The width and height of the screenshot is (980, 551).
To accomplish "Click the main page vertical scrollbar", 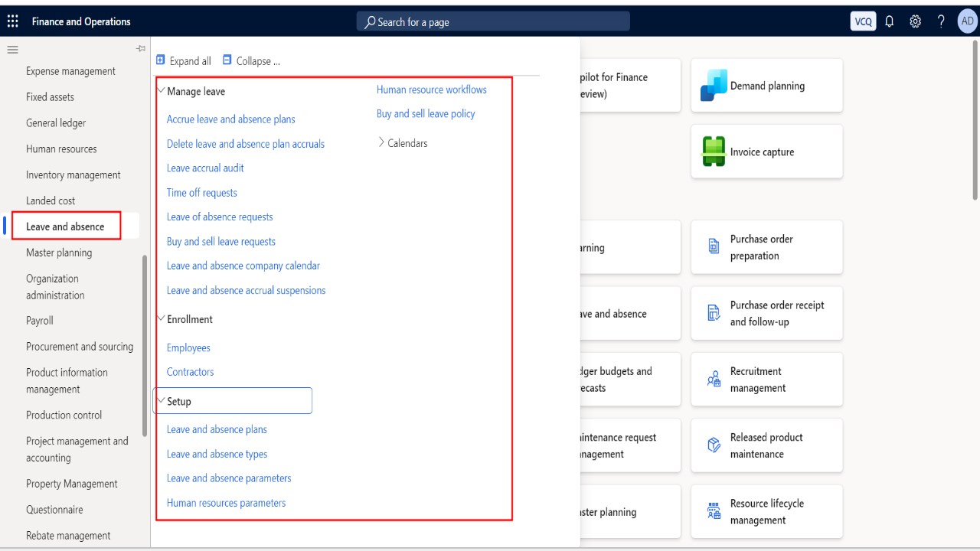I will point(975,121).
